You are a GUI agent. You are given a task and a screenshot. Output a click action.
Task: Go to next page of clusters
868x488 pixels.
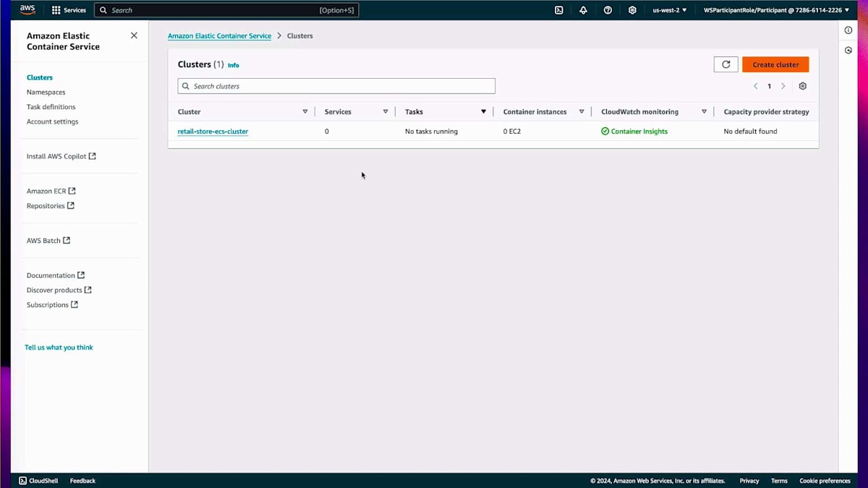coord(783,86)
